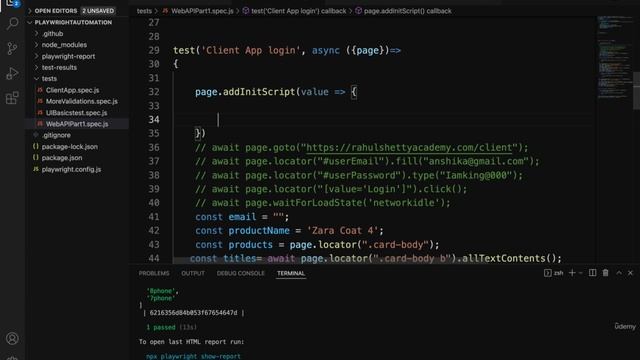
Task: Click the editor minimap
Action: coord(614,57)
